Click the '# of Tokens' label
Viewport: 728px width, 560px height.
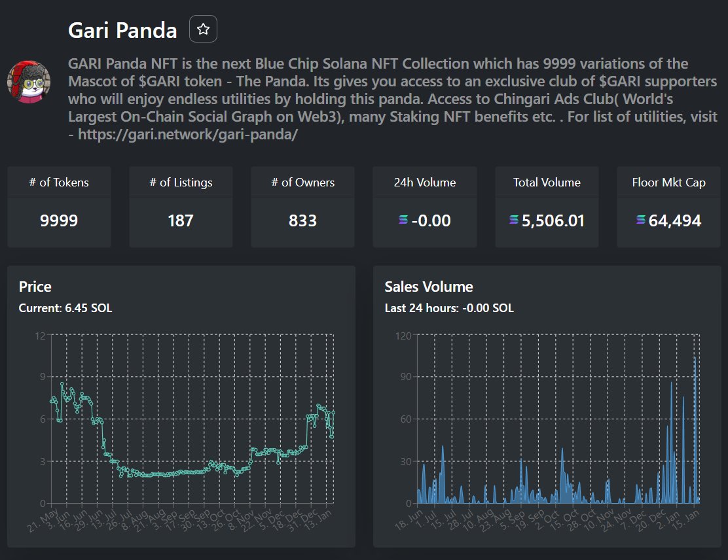(59, 183)
